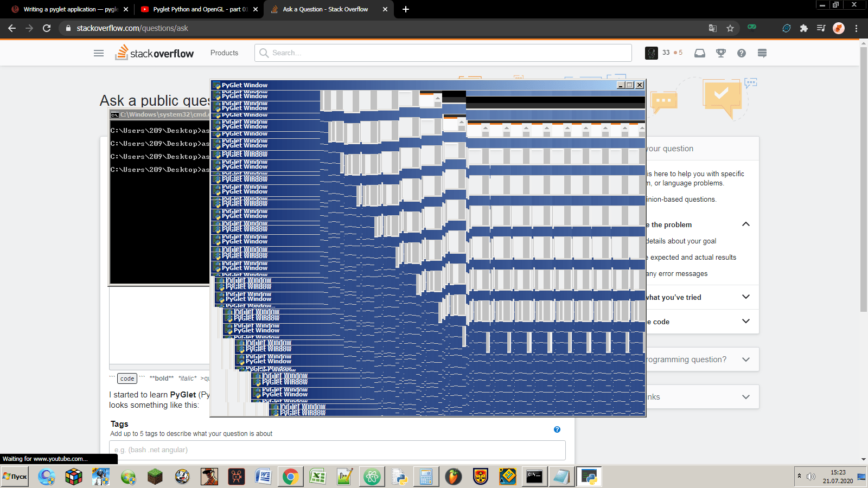Focus the Tags input field
The width and height of the screenshot is (868, 488).
337,450
